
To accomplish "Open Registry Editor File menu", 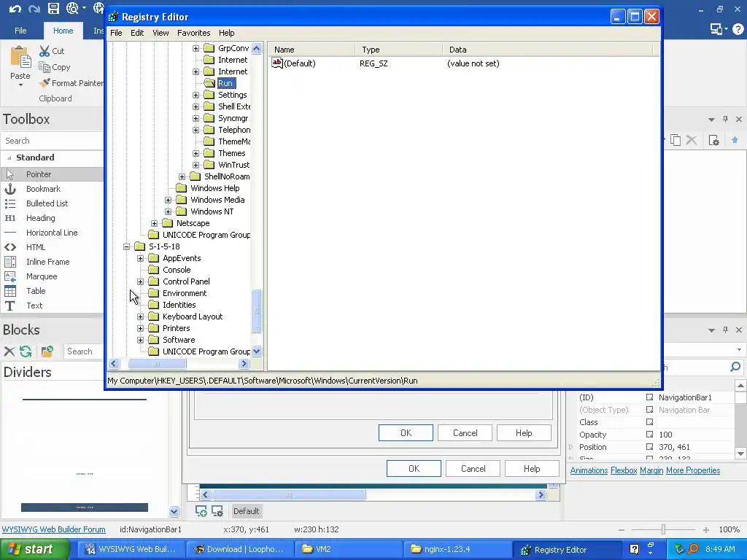I will pyautogui.click(x=116, y=33).
